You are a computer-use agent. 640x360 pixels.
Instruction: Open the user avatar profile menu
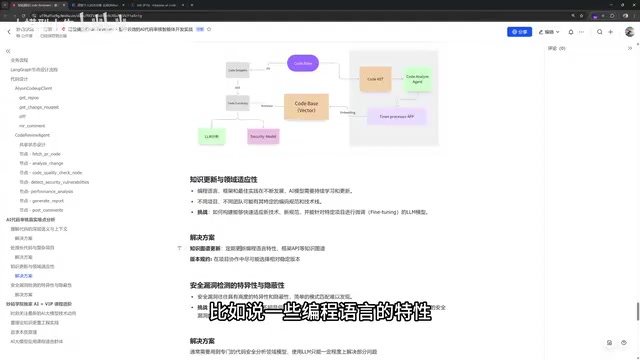click(629, 32)
